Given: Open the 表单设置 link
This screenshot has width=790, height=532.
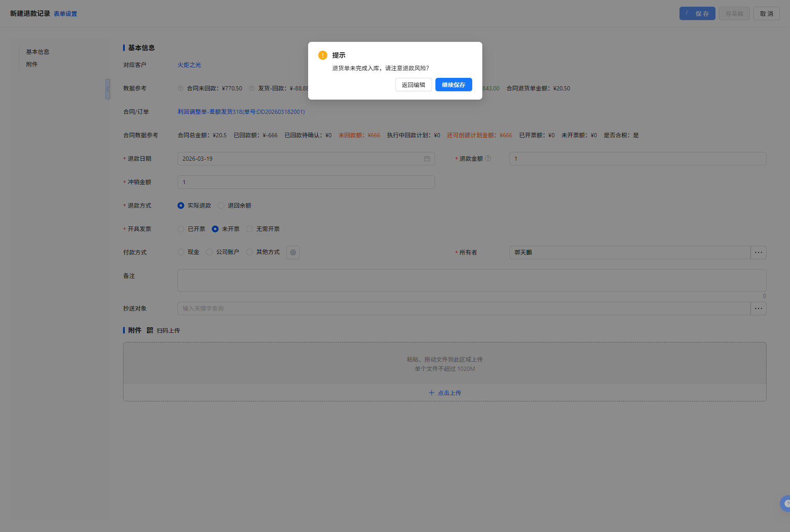Looking at the screenshot, I should (x=65, y=14).
